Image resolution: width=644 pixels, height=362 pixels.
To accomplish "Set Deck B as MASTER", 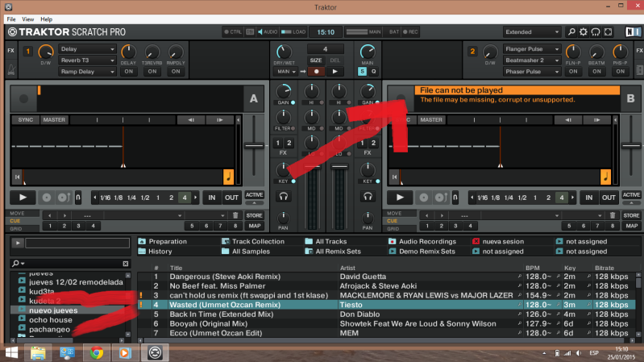I will [x=431, y=119].
